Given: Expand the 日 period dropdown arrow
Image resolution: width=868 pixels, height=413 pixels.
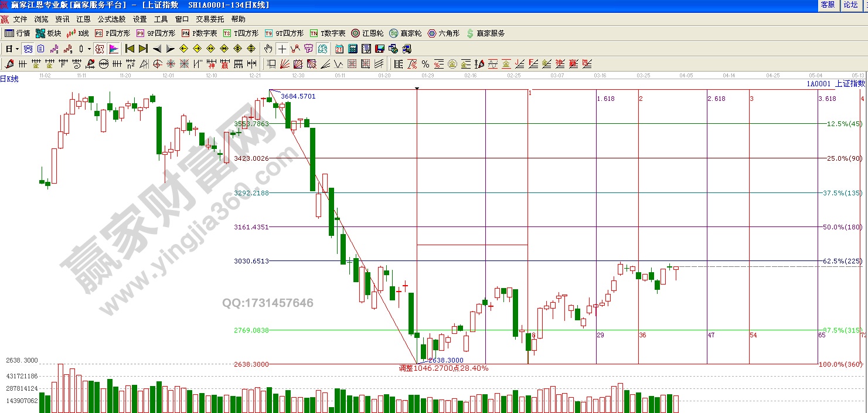Looking at the screenshot, I should pyautogui.click(x=17, y=49).
